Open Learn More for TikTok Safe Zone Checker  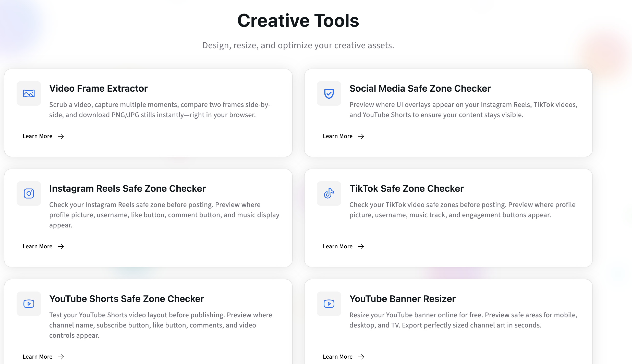[x=337, y=246]
